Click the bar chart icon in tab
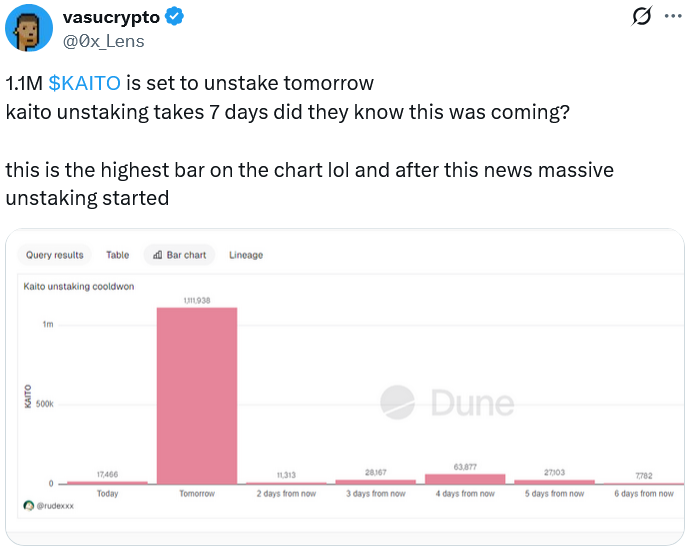 [x=158, y=255]
